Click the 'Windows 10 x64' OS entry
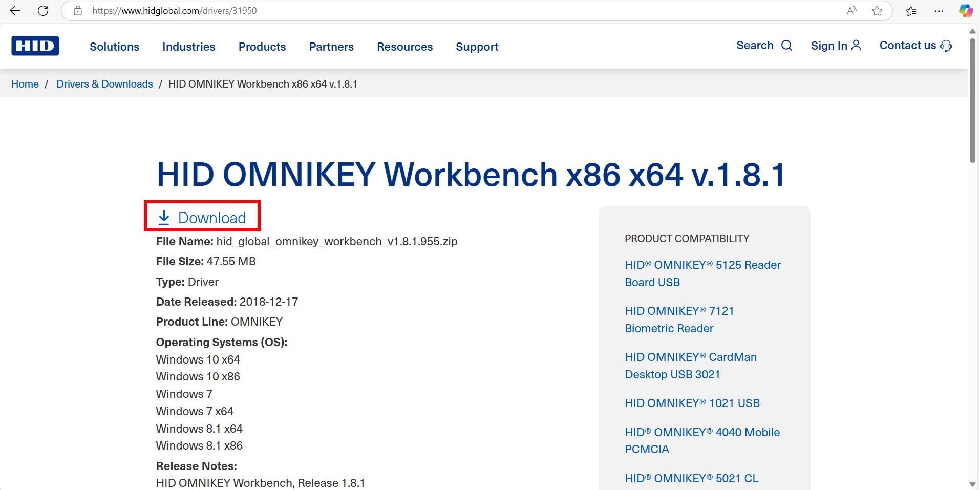The width and height of the screenshot is (980, 490). pos(198,359)
